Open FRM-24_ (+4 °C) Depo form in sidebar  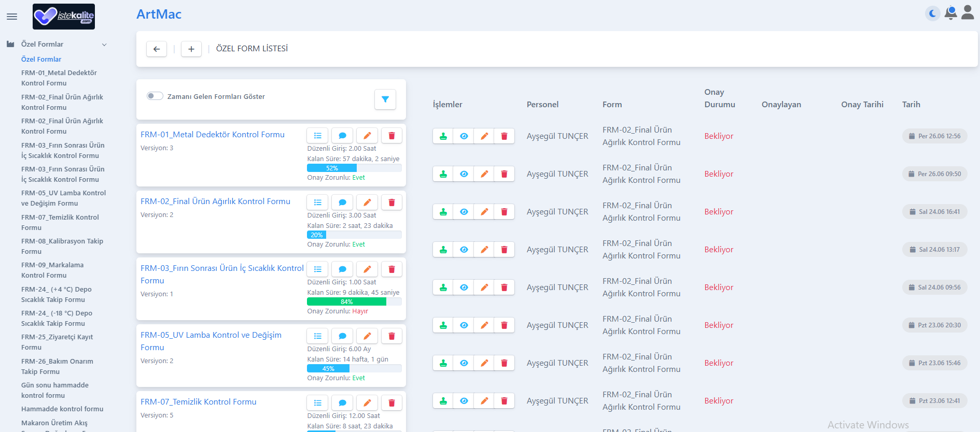(57, 294)
